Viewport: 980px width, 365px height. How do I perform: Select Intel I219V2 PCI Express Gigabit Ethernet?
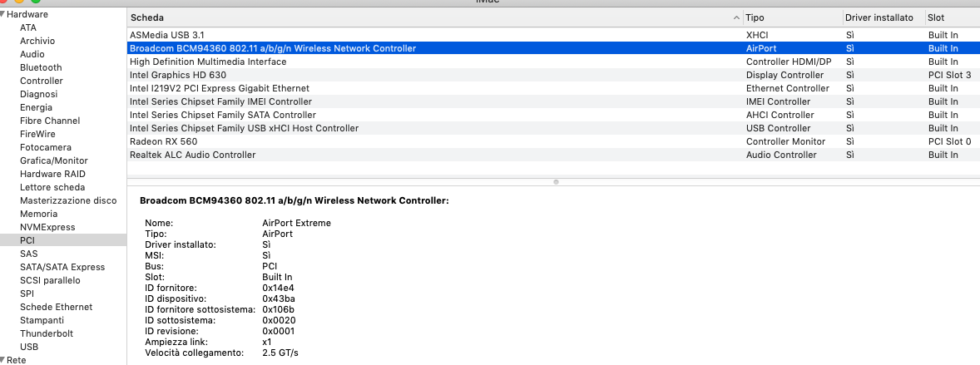[553, 88]
